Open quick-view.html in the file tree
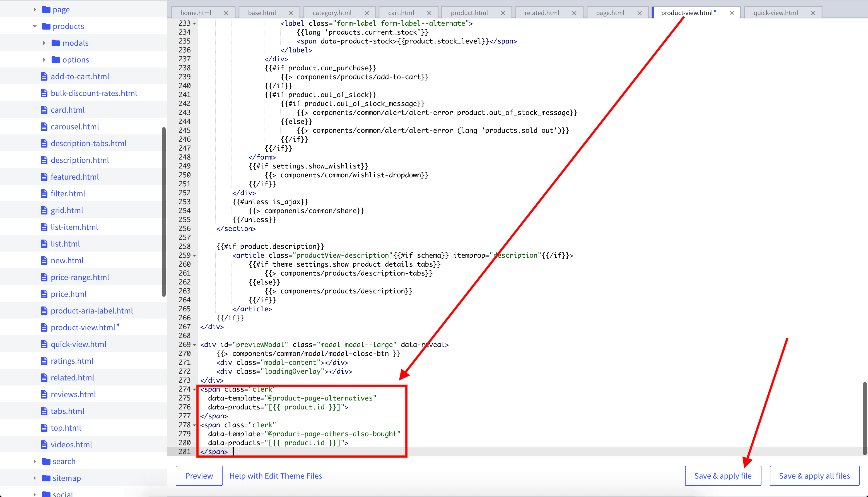 coord(78,344)
